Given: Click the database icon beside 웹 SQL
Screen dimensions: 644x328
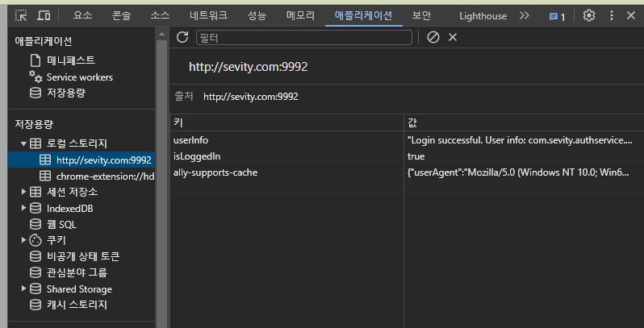Looking at the screenshot, I should pos(36,224).
